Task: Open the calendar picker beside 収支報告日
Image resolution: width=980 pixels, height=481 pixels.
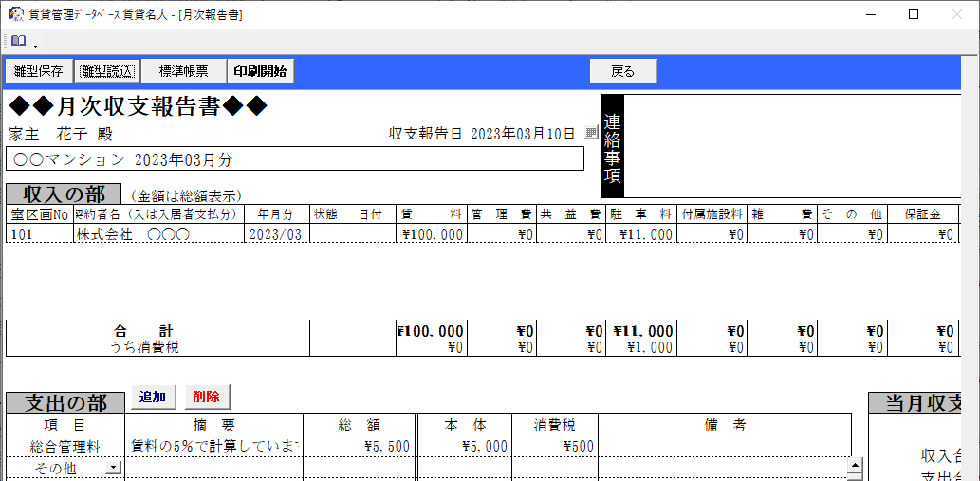Action: click(x=591, y=134)
